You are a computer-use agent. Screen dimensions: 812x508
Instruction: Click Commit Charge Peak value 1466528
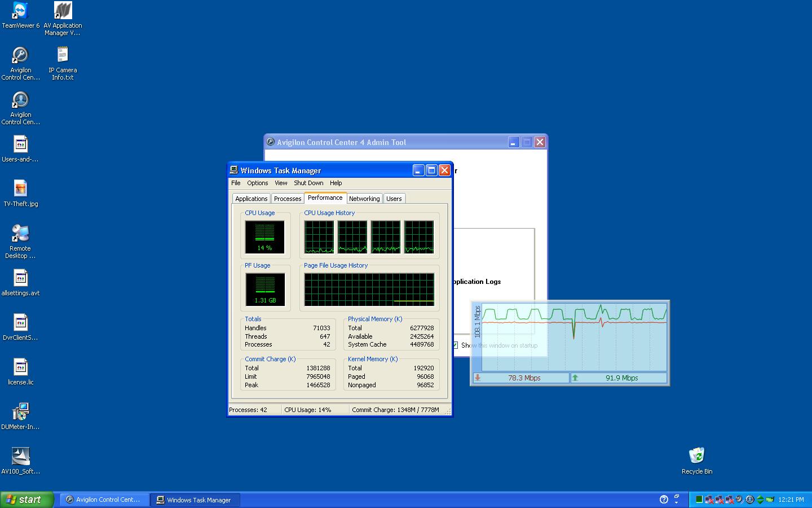click(x=318, y=385)
